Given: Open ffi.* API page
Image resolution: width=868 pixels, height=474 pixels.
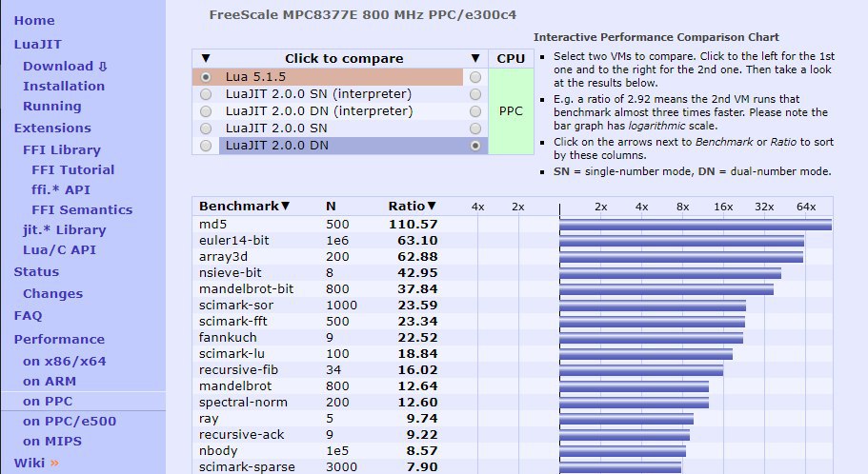Looking at the screenshot, I should (61, 189).
